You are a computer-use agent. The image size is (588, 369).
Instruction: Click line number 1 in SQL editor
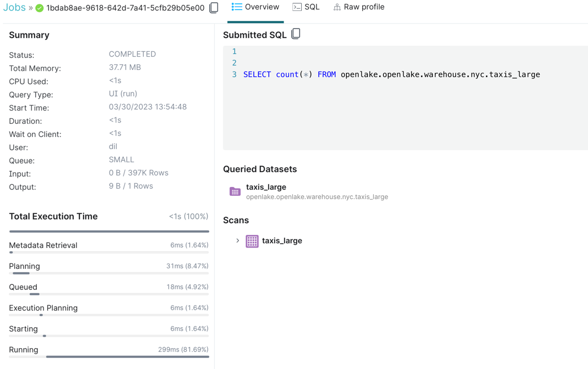tap(234, 52)
